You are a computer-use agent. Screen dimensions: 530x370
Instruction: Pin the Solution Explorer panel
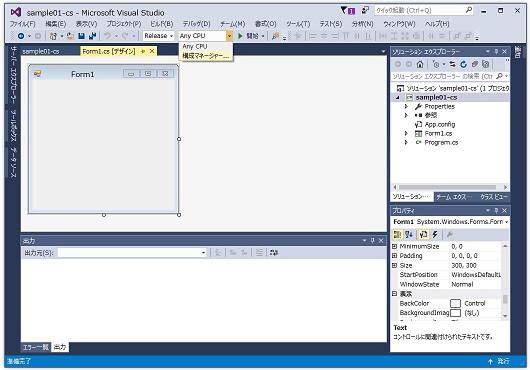(496, 51)
